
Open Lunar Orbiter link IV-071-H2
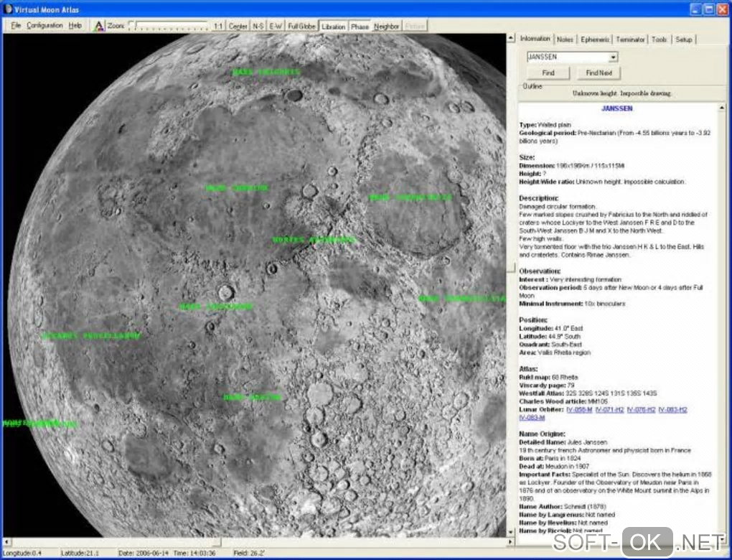(x=609, y=410)
